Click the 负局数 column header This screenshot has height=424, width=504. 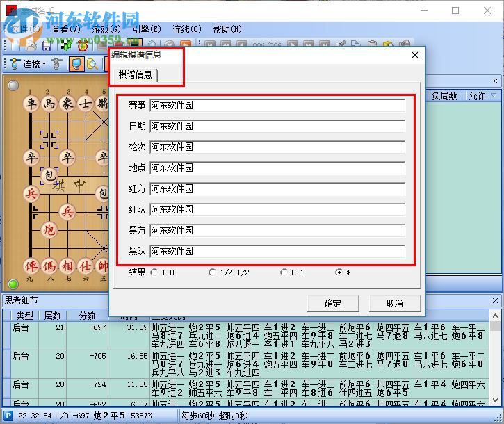(x=444, y=96)
